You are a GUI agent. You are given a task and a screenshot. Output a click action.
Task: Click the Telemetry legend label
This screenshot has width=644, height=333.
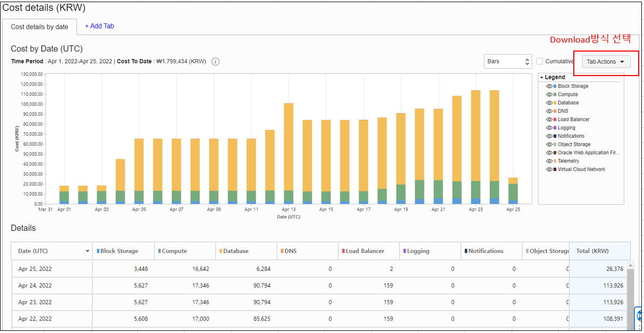[568, 161]
